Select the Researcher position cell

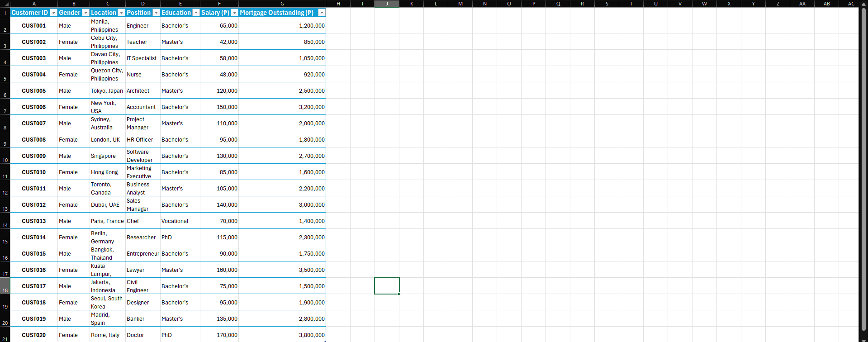[x=143, y=237]
